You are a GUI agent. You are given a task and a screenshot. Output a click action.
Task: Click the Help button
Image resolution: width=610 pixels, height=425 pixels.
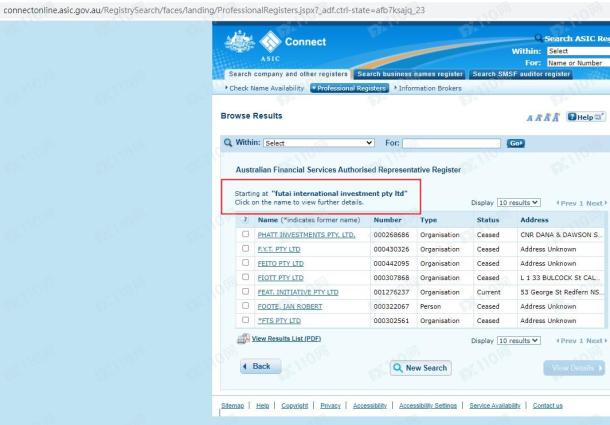click(x=586, y=117)
